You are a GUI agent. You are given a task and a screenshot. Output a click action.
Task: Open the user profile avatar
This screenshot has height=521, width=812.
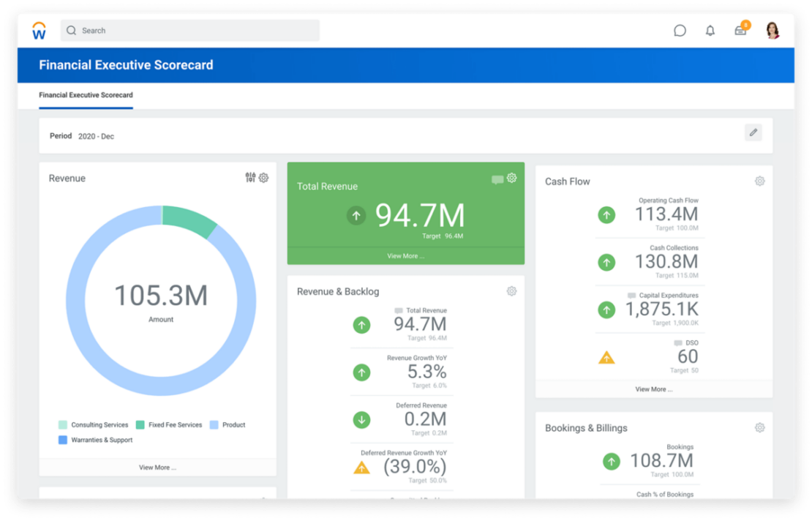coord(772,30)
